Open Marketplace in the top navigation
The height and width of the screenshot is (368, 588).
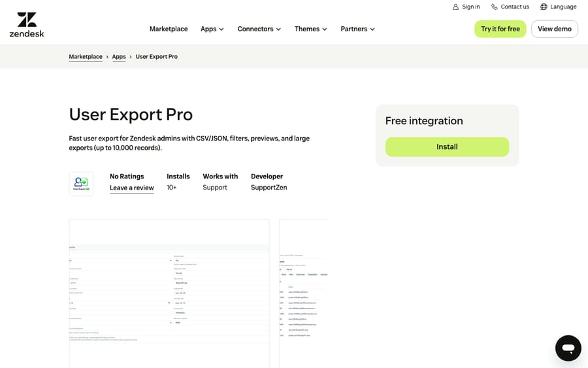(169, 29)
